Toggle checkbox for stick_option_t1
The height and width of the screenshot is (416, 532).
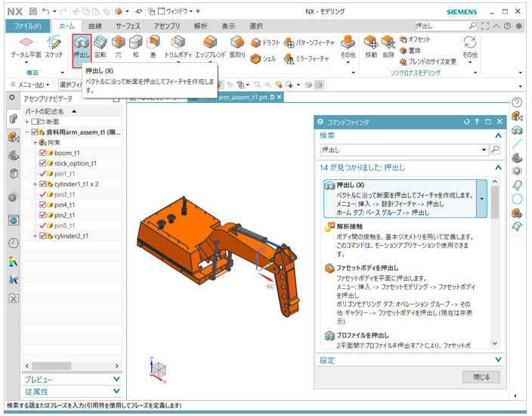tap(42, 163)
